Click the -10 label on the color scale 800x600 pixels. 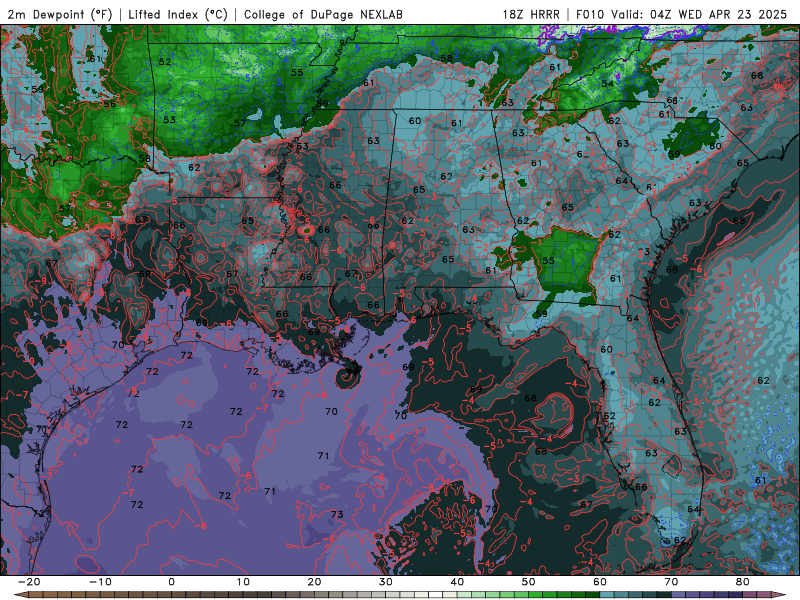(100, 582)
